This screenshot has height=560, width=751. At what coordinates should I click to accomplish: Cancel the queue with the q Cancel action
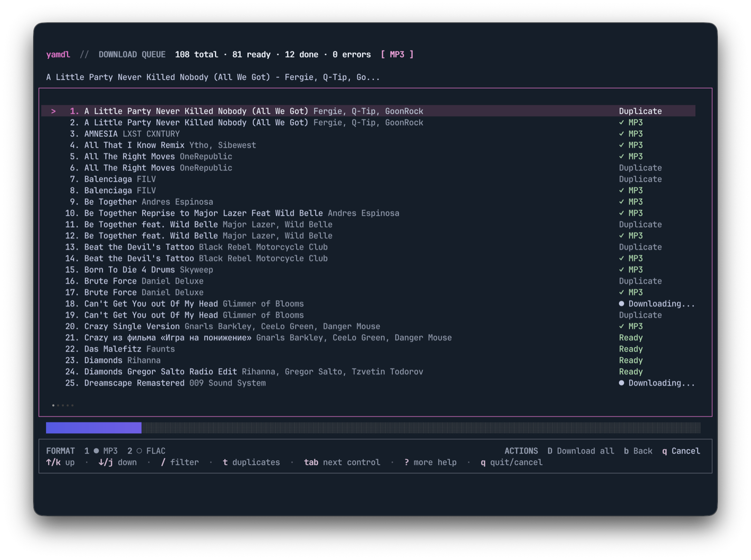coord(681,451)
